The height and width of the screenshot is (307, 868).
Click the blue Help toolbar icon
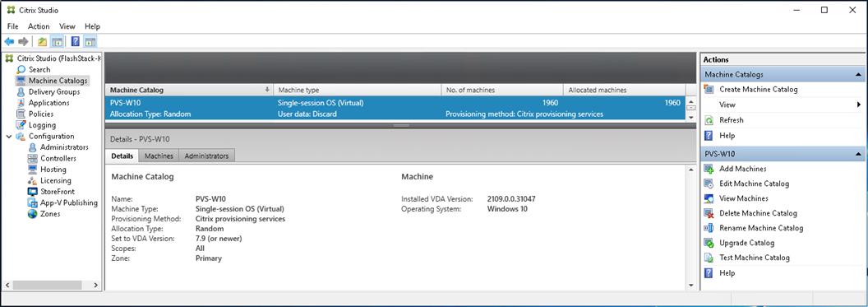coord(76,41)
